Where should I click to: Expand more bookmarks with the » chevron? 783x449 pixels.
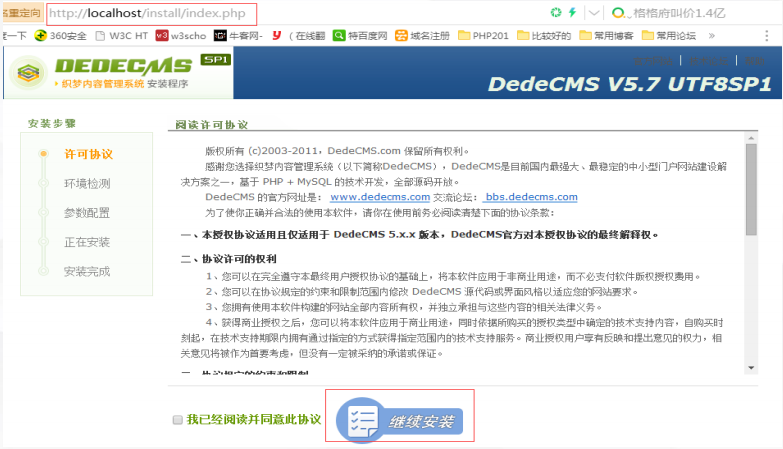pos(712,35)
